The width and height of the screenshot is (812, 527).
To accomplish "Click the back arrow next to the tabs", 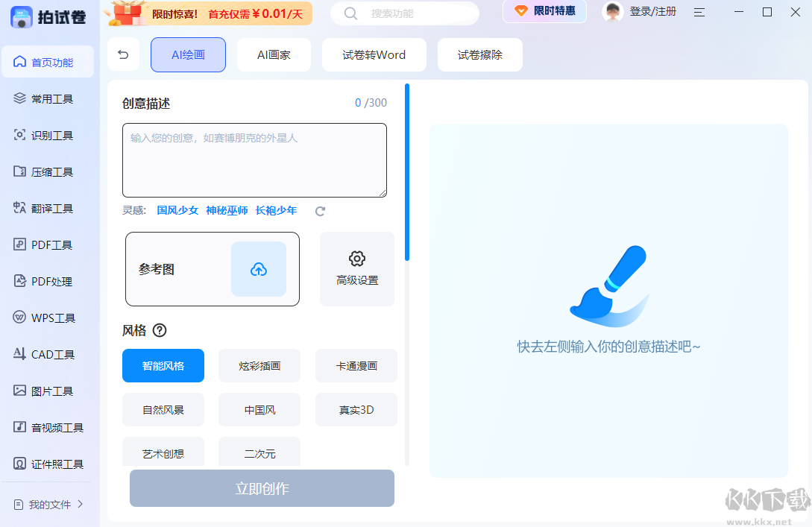I will pyautogui.click(x=123, y=54).
